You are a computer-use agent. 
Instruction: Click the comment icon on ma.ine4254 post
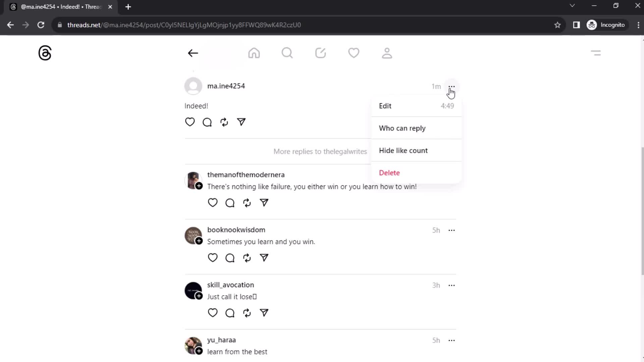click(x=207, y=122)
